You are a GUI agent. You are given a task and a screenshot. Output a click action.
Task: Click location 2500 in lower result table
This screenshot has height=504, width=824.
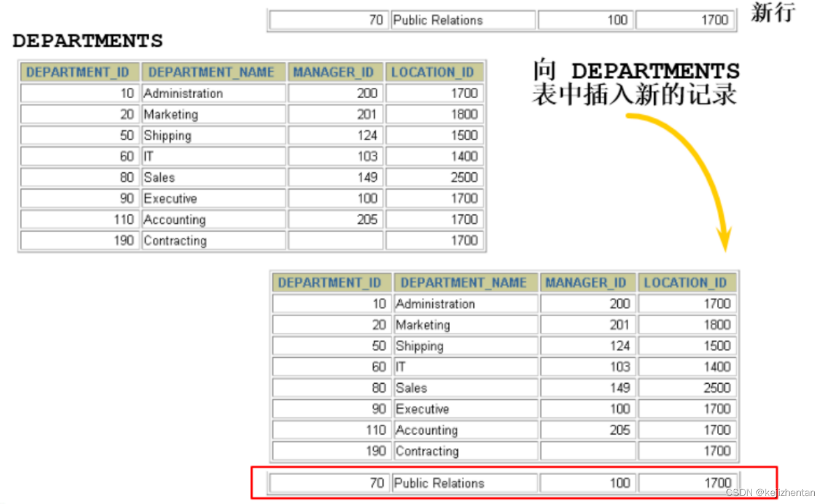717,388
